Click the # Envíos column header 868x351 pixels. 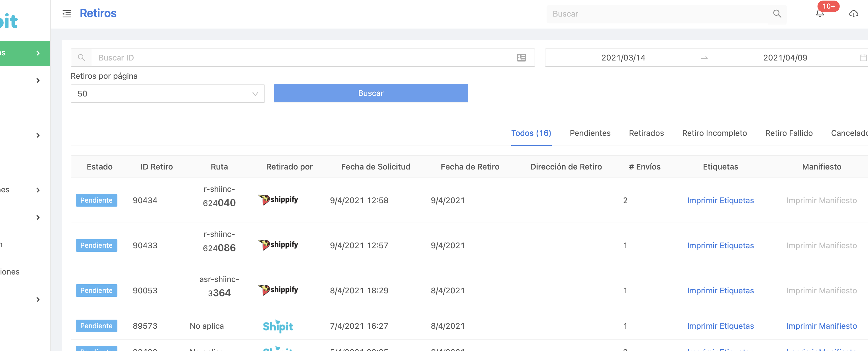click(645, 167)
